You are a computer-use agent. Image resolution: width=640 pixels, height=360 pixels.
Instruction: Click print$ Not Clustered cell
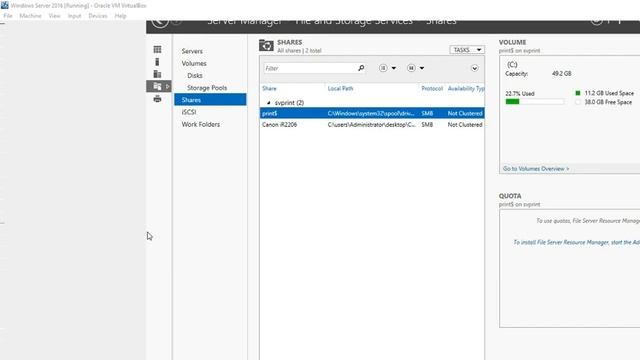(x=465, y=113)
